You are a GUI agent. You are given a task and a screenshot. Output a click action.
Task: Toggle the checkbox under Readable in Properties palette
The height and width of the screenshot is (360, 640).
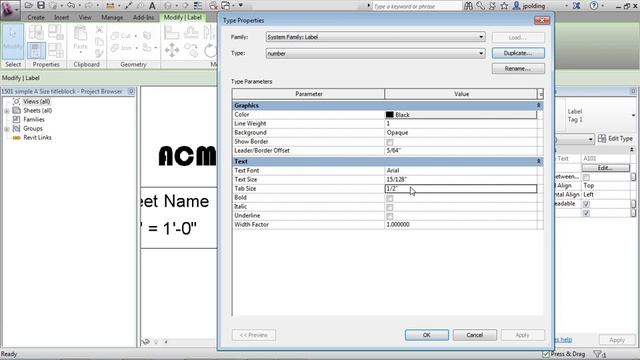coord(587,213)
